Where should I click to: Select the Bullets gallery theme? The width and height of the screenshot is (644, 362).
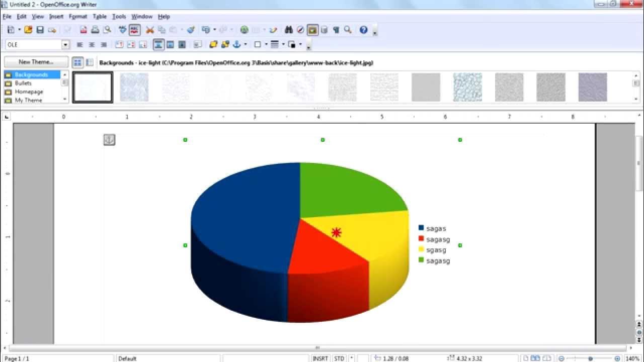click(x=33, y=83)
